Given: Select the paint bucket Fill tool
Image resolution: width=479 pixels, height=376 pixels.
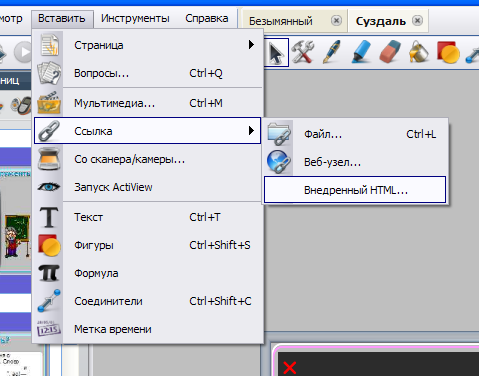Looking at the screenshot, I should [419, 52].
